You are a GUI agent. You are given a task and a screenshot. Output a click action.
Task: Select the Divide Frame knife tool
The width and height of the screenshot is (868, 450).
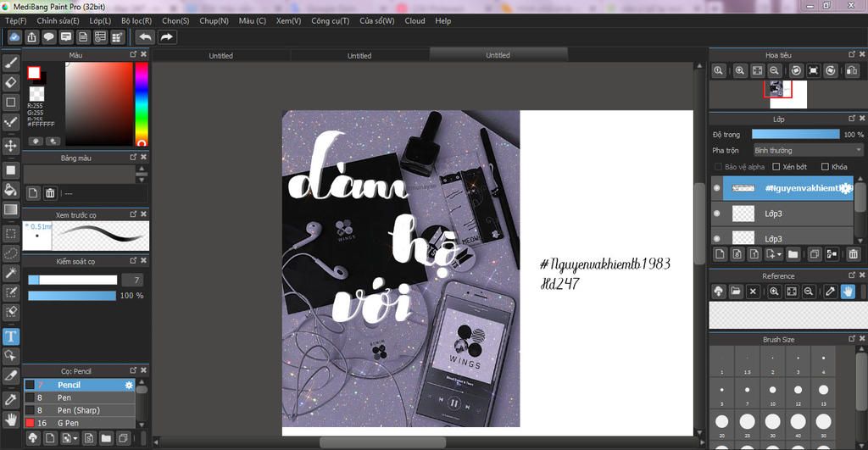coord(10,375)
